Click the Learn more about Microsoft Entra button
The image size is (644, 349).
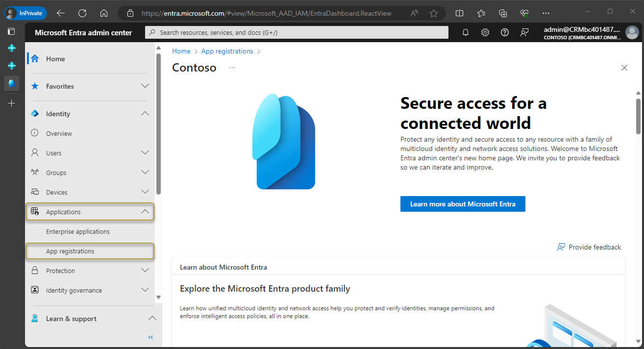click(462, 203)
